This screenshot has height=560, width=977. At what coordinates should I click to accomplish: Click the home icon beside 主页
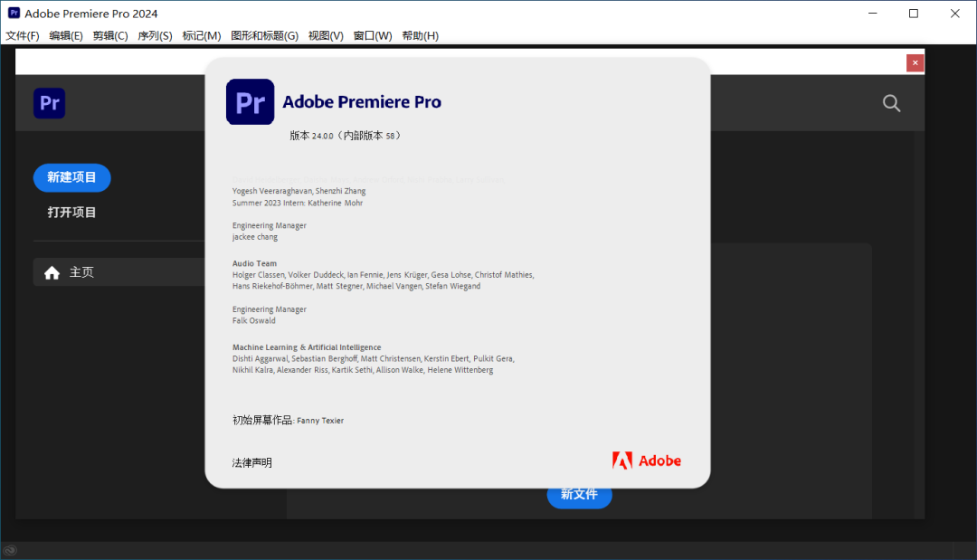(52, 273)
